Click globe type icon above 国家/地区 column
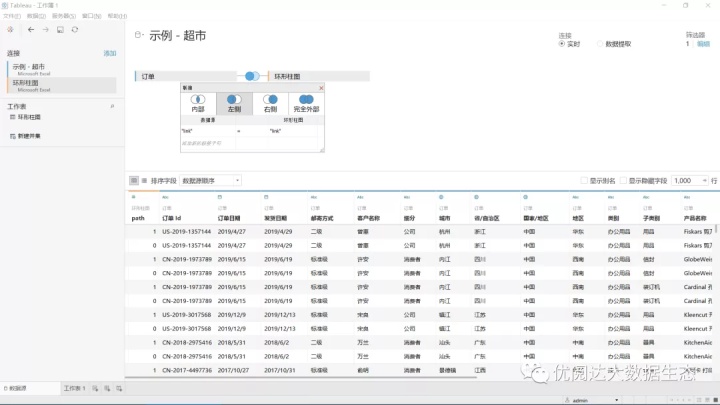Viewport: 720px width, 405px height. [x=526, y=197]
